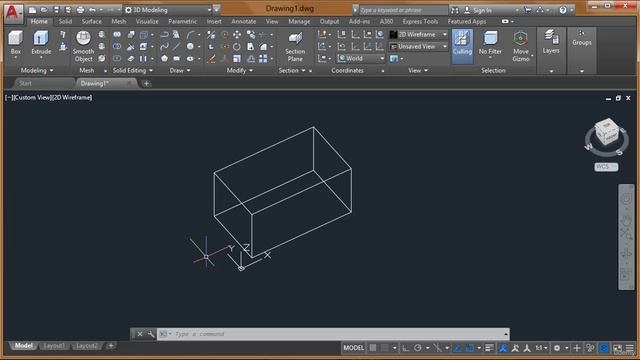Click the Undo arrow in quick access toolbar
Screen dimensions: 640x360
[x=93, y=10]
